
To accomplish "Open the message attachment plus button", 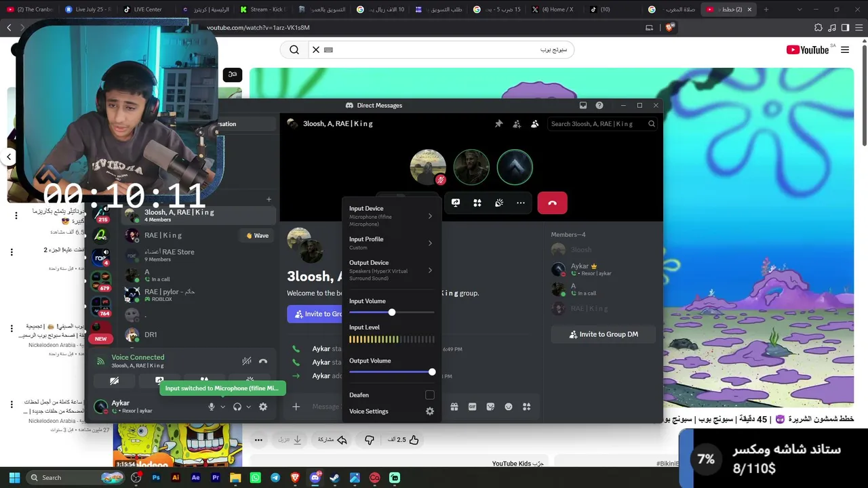I will [x=296, y=407].
